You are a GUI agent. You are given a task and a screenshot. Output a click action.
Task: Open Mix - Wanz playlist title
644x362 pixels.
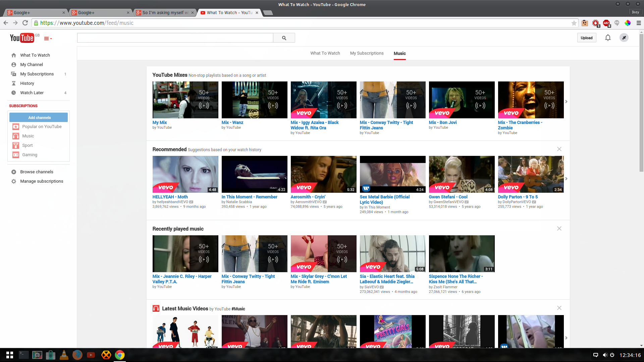click(232, 123)
